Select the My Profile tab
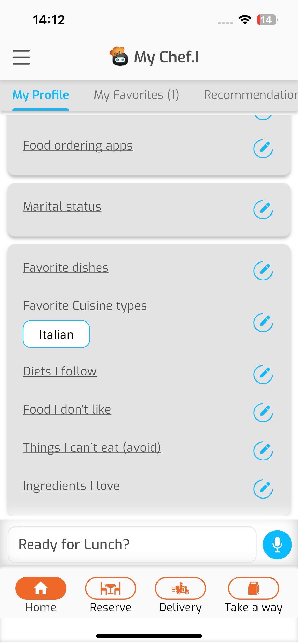The width and height of the screenshot is (298, 644). point(41,95)
